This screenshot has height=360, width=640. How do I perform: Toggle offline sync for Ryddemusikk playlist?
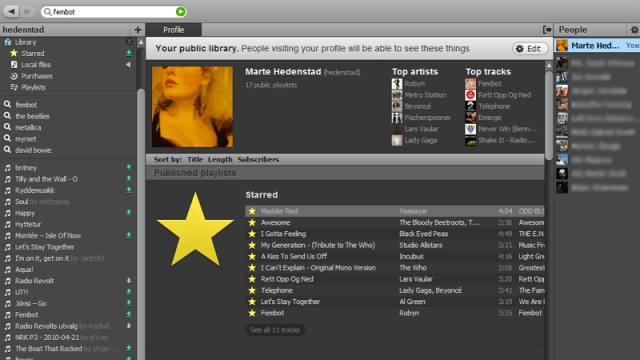129,190
